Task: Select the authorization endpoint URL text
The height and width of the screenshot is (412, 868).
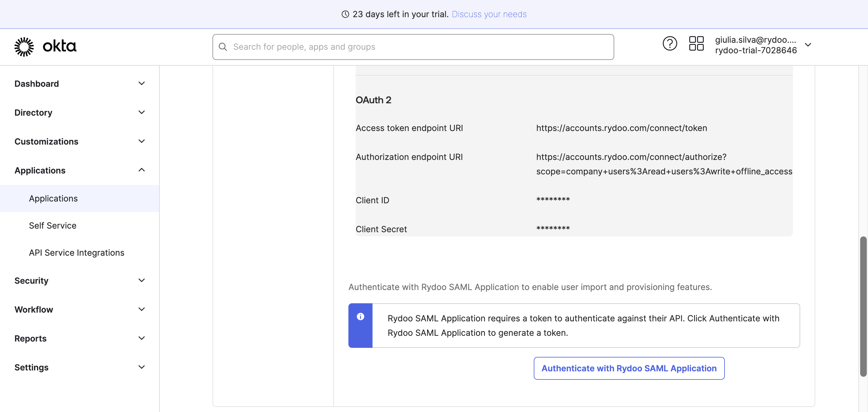Action: (664, 164)
